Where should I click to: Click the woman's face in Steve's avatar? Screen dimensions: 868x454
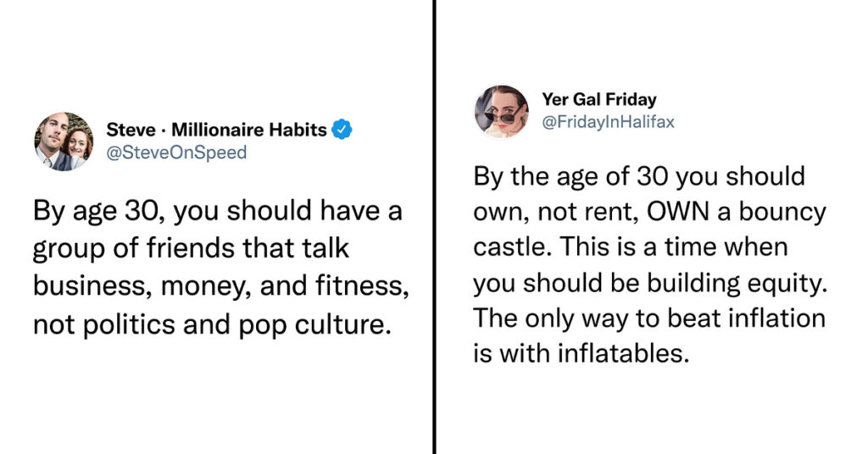tap(78, 146)
